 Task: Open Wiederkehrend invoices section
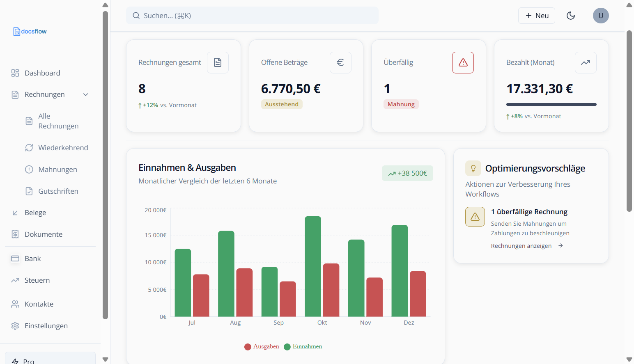coord(63,148)
